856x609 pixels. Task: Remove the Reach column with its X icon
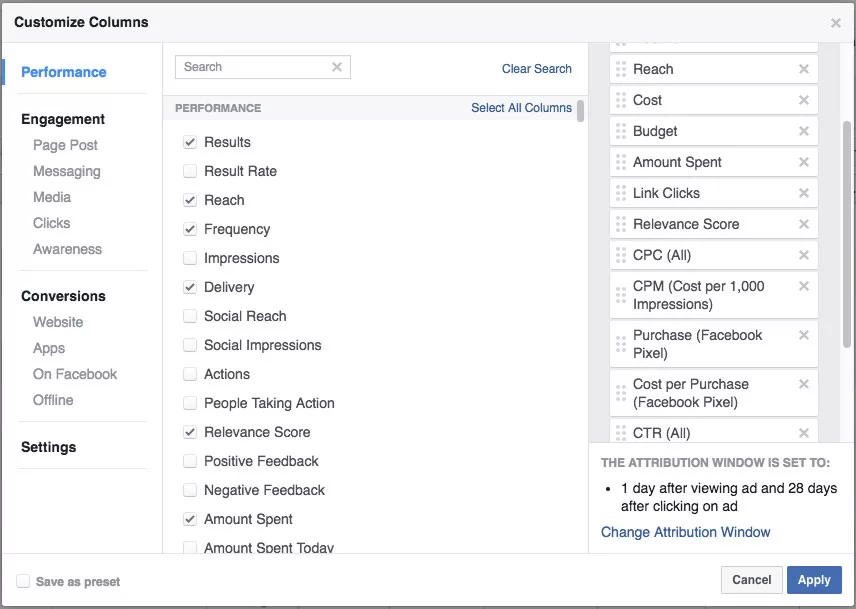coord(803,69)
